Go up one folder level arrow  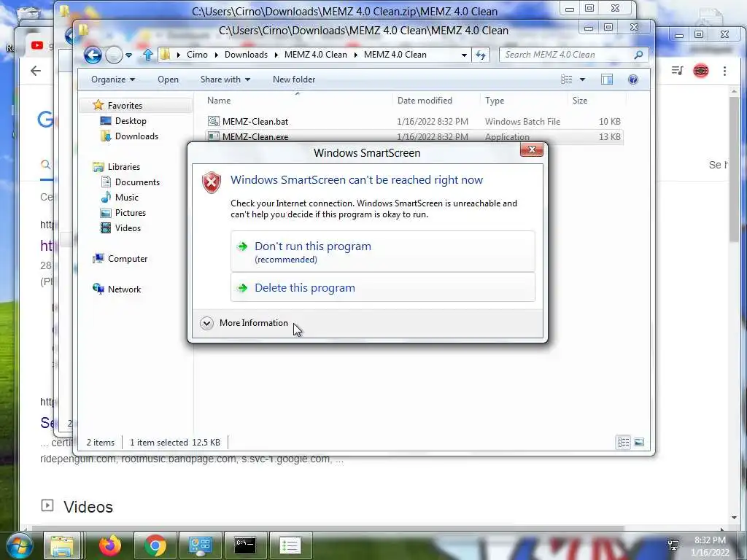click(x=147, y=55)
